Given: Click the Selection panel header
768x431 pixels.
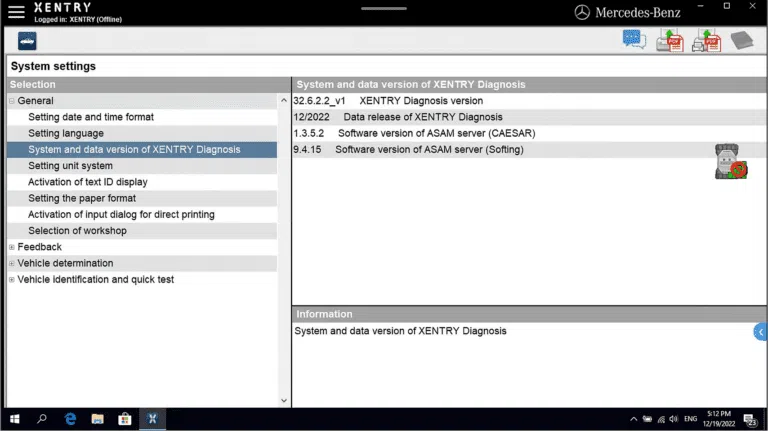Looking at the screenshot, I should click(x=149, y=84).
